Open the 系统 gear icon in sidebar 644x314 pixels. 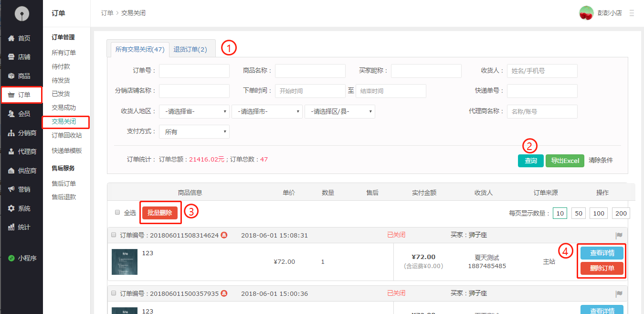pos(11,208)
